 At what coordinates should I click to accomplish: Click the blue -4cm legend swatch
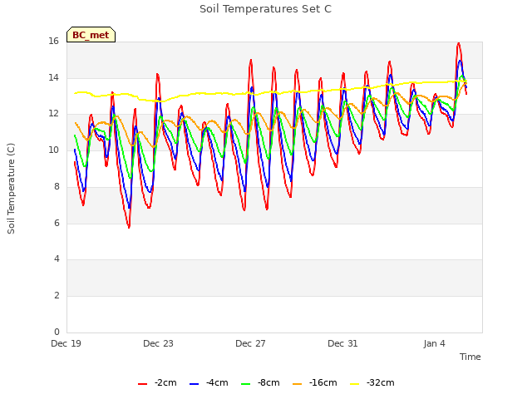pos(194,384)
